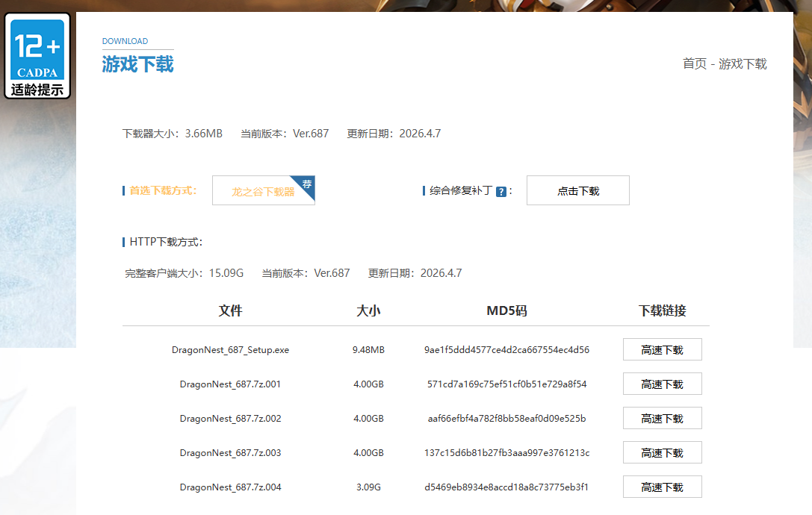
Task: Click the 荐 recommended corner badge
Action: [x=306, y=185]
